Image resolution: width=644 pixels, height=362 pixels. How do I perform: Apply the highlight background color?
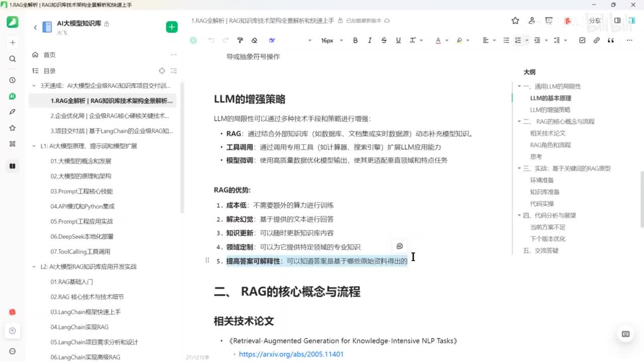(x=459, y=40)
